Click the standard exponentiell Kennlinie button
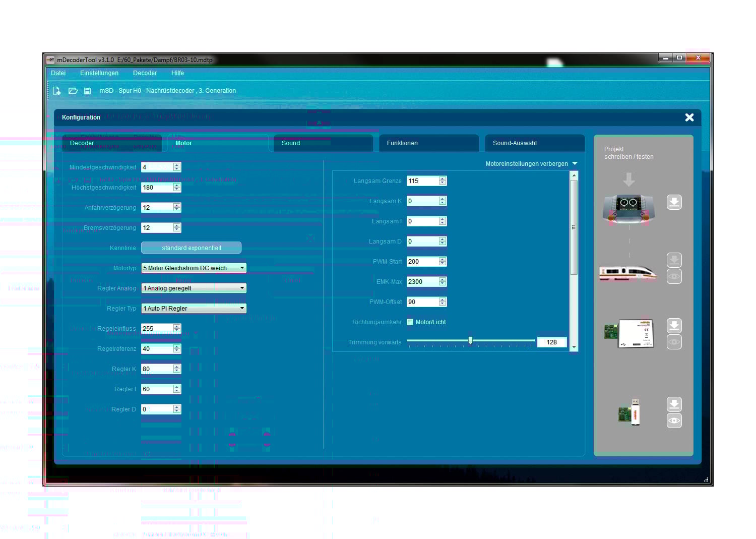 coord(192,248)
